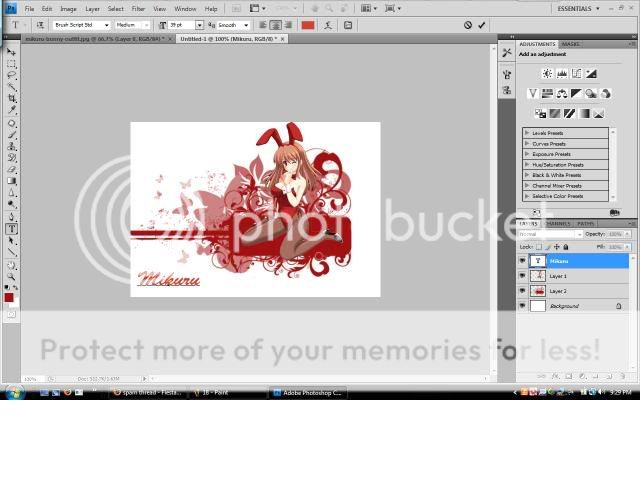Select the History Brush tool

click(x=11, y=158)
